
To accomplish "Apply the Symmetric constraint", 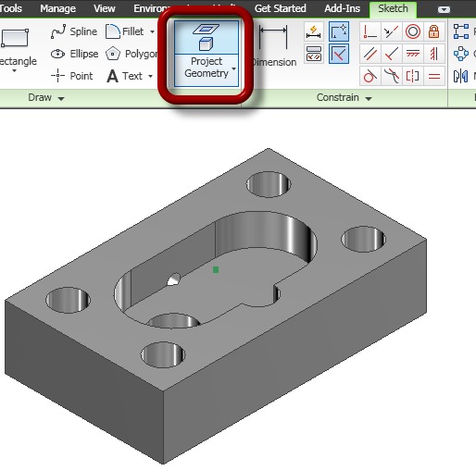I will (x=413, y=76).
